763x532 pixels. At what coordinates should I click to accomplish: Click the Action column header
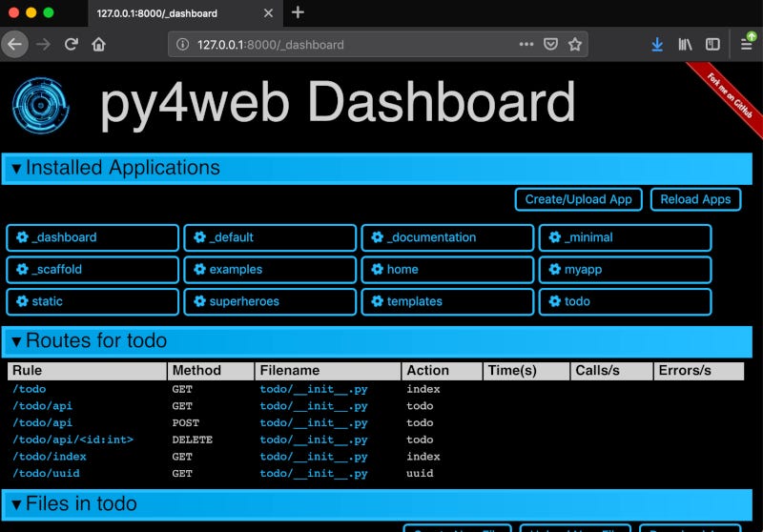click(x=442, y=371)
